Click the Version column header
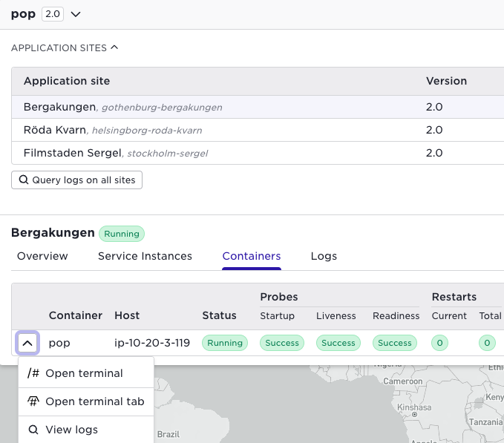The image size is (504, 443). [x=446, y=81]
